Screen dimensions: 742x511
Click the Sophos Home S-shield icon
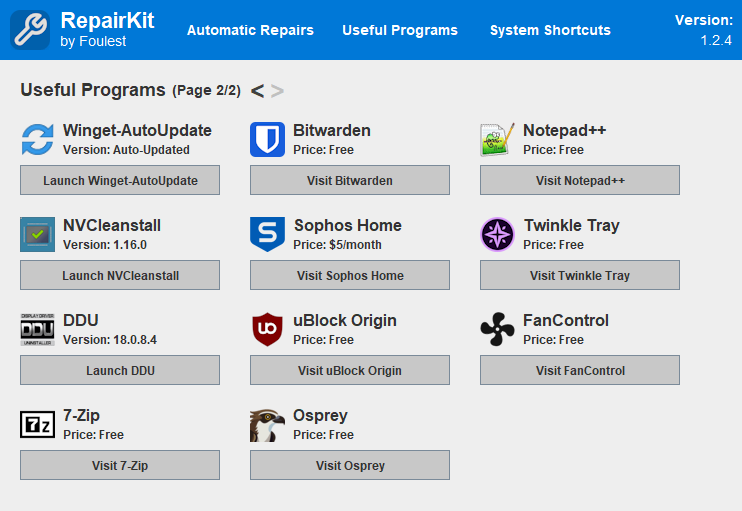(267, 235)
